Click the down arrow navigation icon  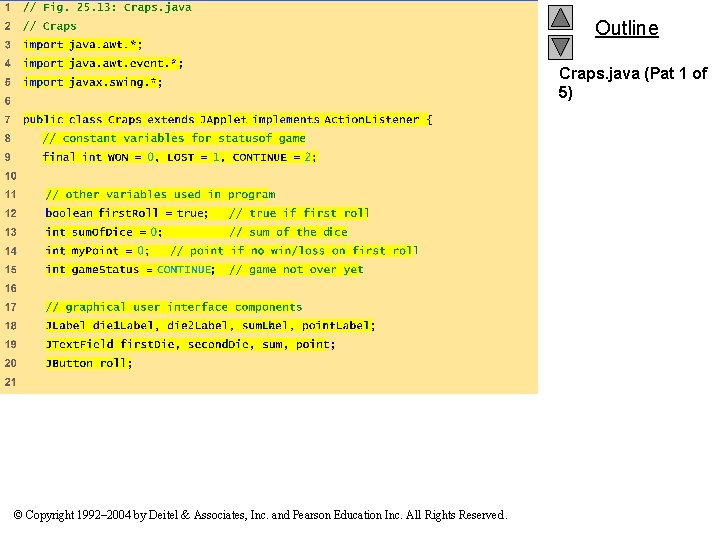click(560, 47)
